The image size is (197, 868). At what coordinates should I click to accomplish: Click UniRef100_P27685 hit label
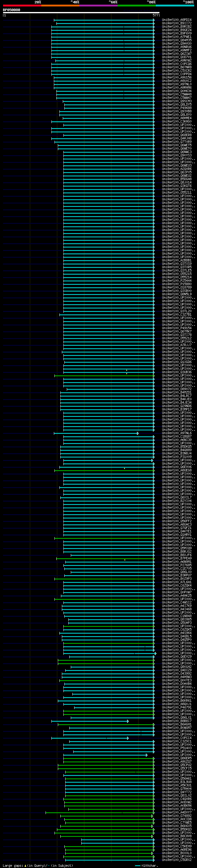click(176, 565)
